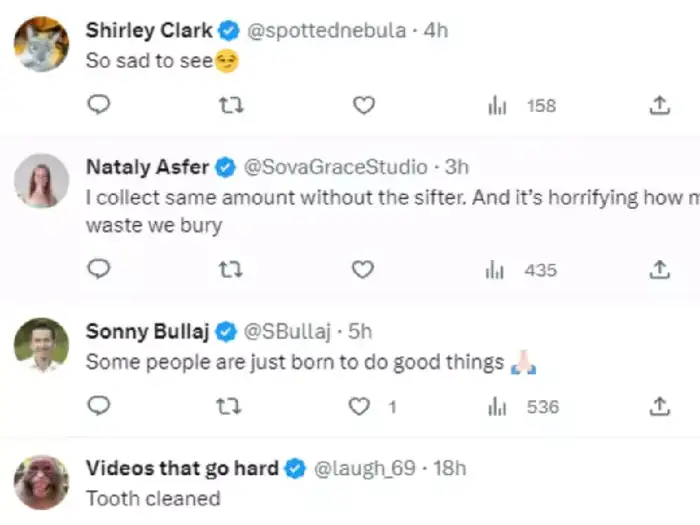Screen dimensions: 700x525
Task: Share Sonny Bullaj's tweet
Action: coord(659,406)
